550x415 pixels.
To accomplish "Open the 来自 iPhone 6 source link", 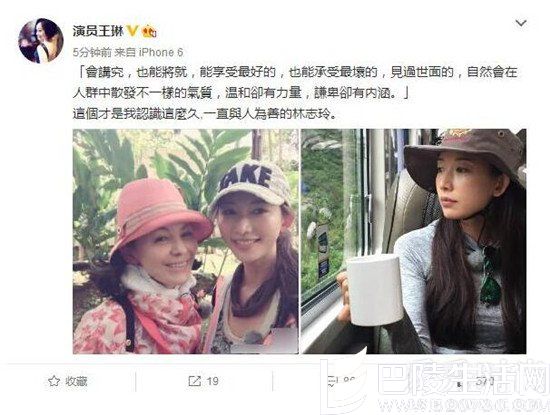I will tap(149, 52).
